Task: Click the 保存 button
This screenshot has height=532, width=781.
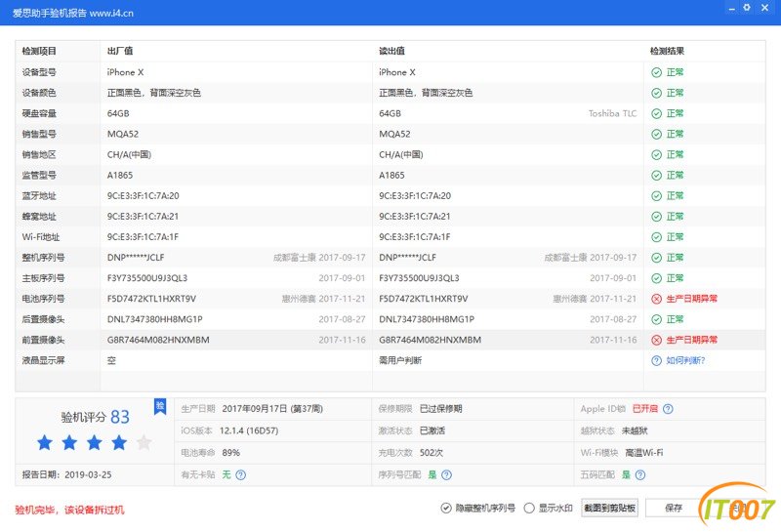Action: (x=674, y=509)
